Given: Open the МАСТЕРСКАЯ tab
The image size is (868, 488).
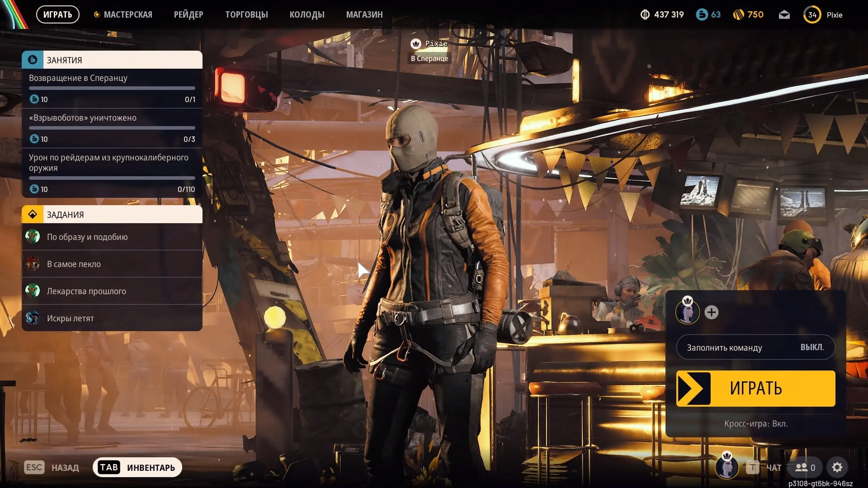Looking at the screenshot, I should point(127,15).
